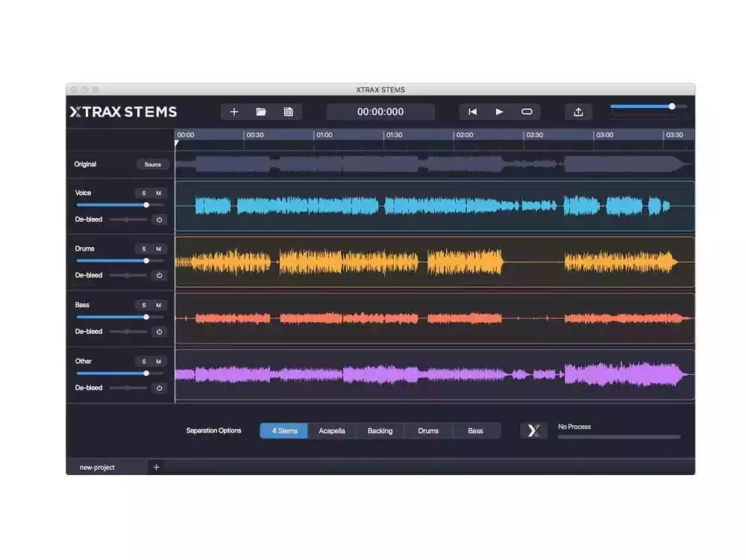Screen dimensions: 746x560
Task: Solo the Bass track
Action: pos(144,305)
